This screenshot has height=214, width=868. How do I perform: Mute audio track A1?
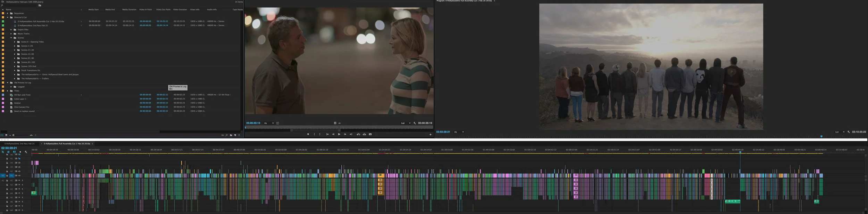point(19,181)
